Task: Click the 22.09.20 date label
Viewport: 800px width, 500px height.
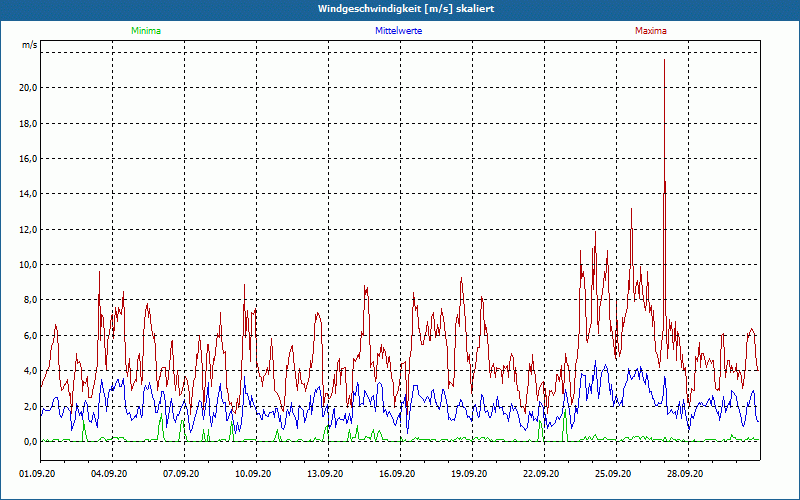Action: tap(541, 474)
